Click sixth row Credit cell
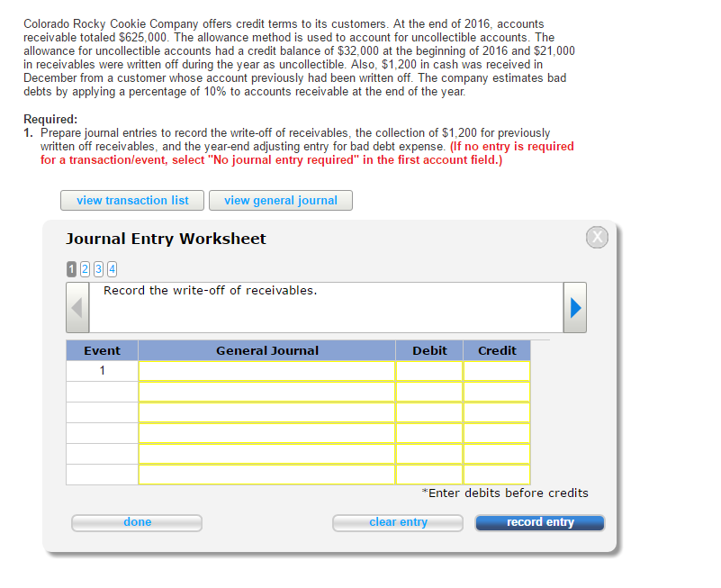 [x=497, y=475]
